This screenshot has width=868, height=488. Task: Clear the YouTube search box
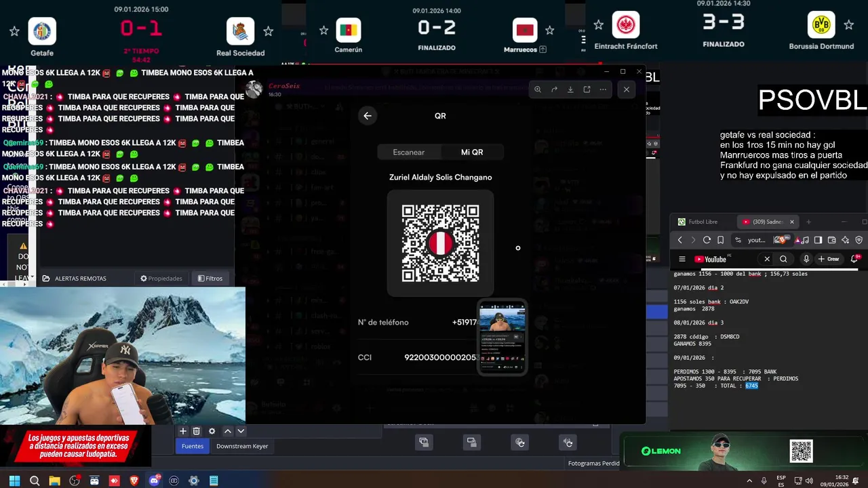coord(767,259)
